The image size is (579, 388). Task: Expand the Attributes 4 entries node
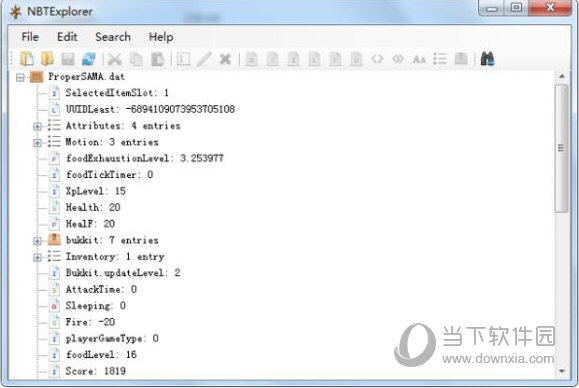(37, 126)
